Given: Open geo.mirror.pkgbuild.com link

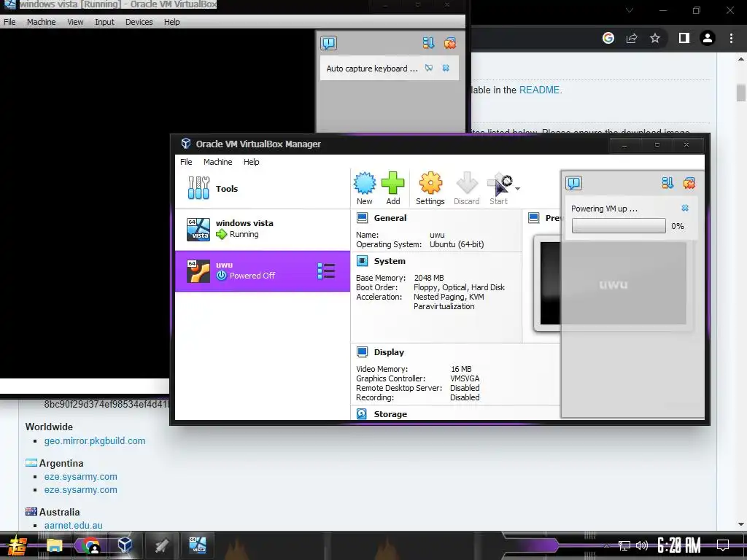Looking at the screenshot, I should (95, 441).
